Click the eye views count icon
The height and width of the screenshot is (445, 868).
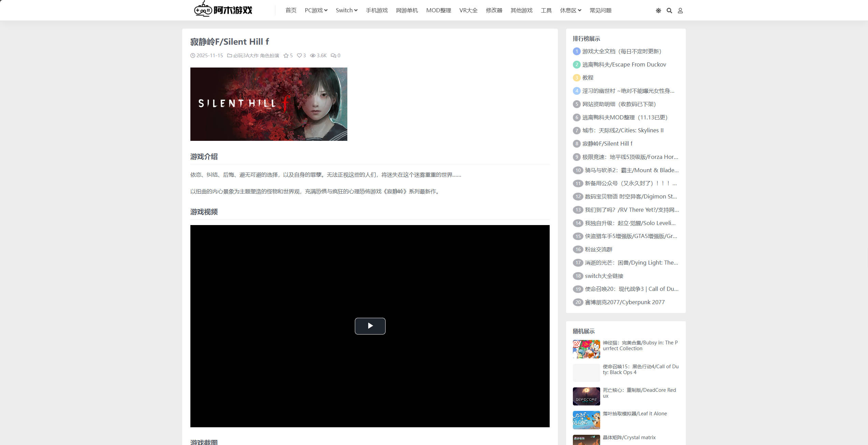313,56
